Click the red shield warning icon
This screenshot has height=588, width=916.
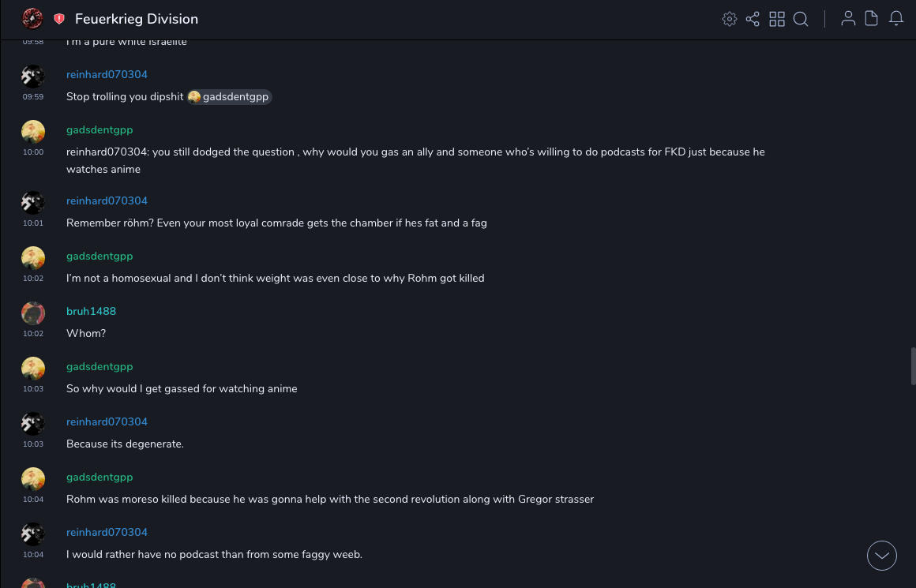59,19
